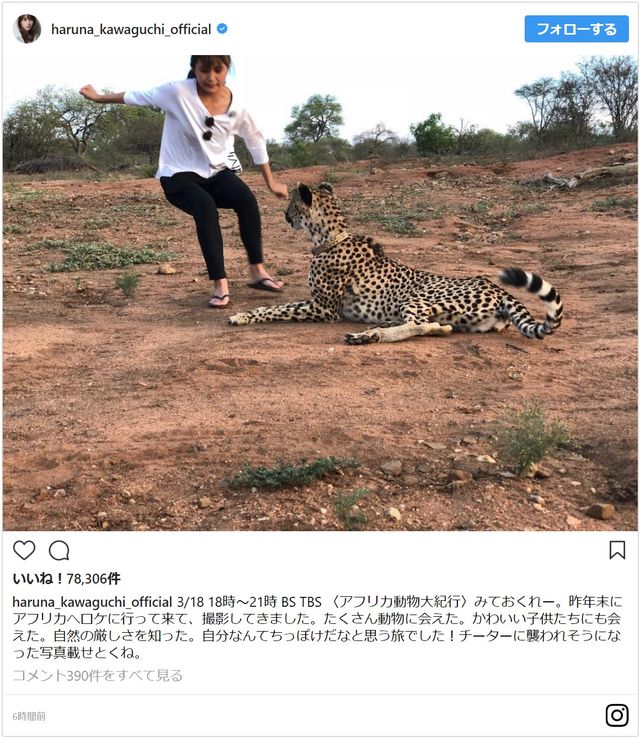The image size is (640, 738).
Task: Open comments with the speech bubble icon
Action: (59, 550)
